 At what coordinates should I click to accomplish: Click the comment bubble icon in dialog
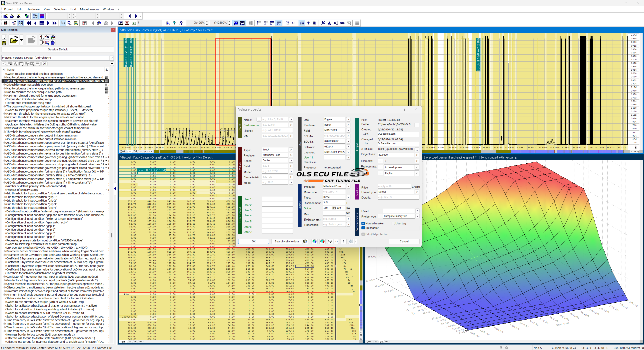tap(330, 241)
